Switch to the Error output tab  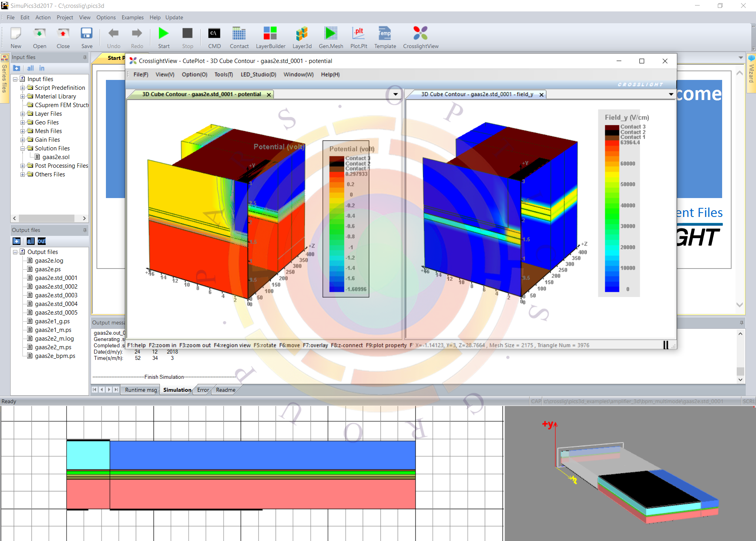tap(203, 390)
